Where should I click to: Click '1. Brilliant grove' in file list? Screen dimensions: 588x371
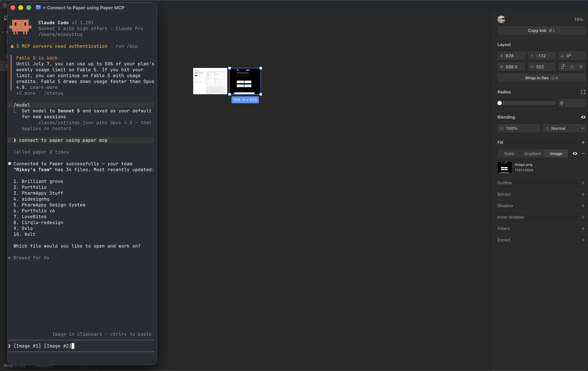click(38, 181)
